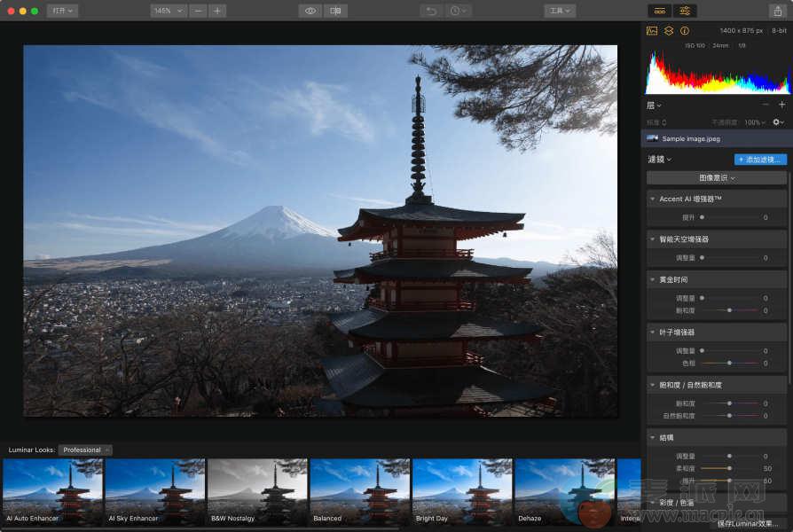Screen dimensions: 793x532
Task: Open the 145% zoom level dropdown
Action: pos(168,11)
